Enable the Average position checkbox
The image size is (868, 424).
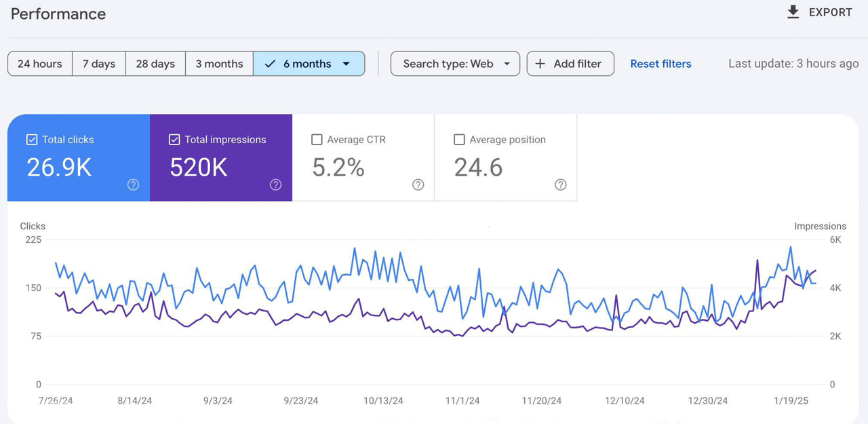(459, 140)
